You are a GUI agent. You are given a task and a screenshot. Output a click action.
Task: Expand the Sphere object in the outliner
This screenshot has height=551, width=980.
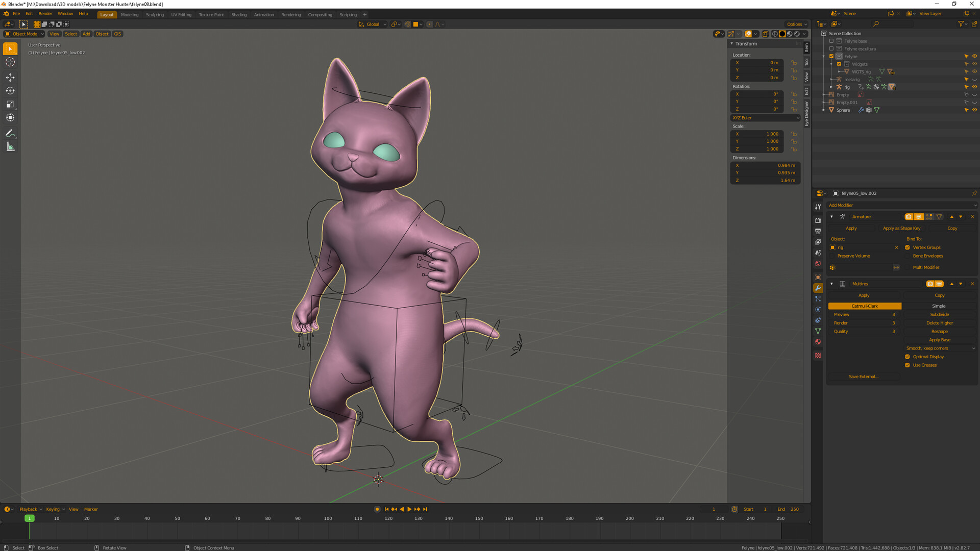tap(824, 110)
